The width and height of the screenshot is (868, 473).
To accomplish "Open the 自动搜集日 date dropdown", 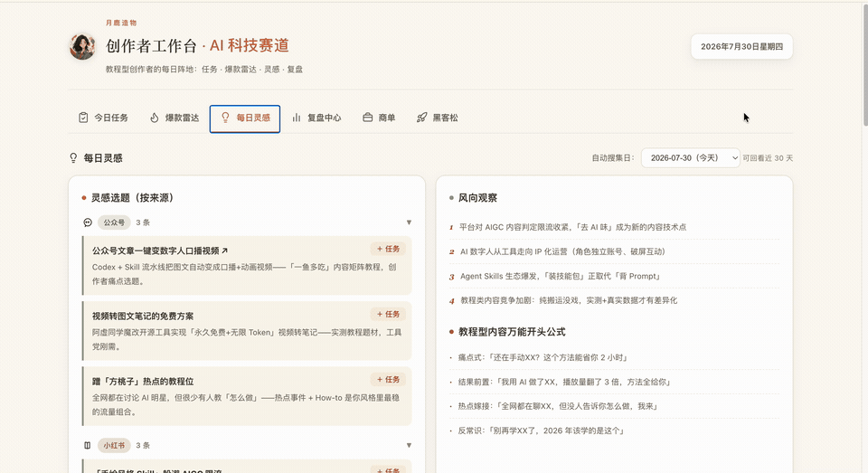I will coord(690,158).
